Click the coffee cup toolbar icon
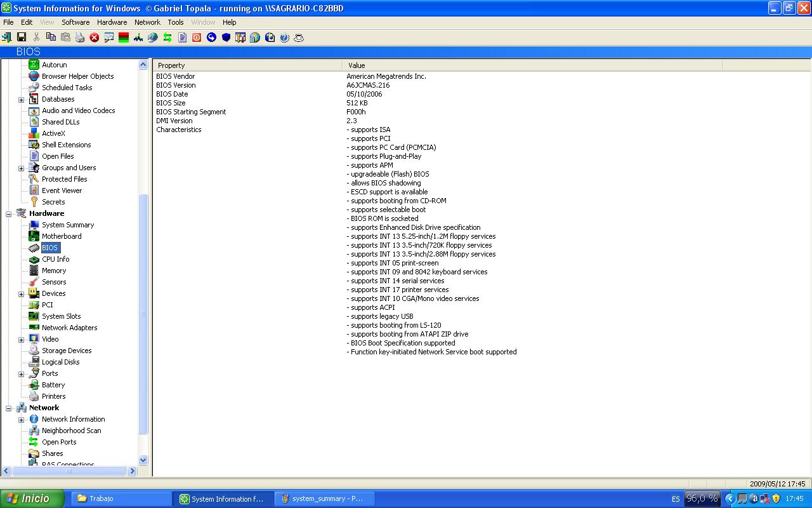The height and width of the screenshot is (508, 812). 299,37
